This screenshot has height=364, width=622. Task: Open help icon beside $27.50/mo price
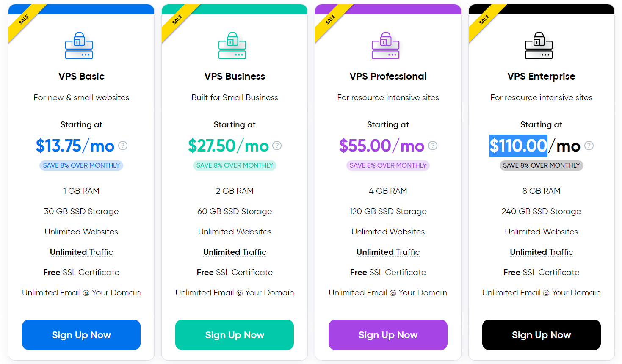coord(277,146)
